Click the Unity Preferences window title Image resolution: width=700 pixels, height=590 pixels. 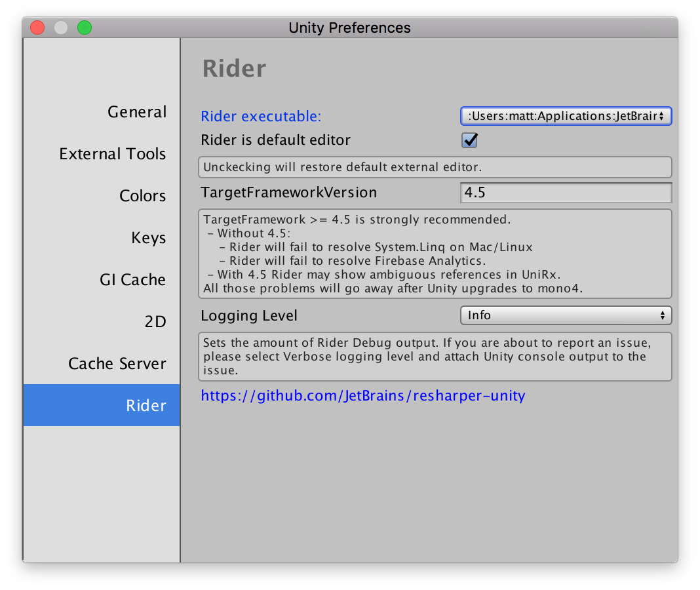[x=349, y=28]
